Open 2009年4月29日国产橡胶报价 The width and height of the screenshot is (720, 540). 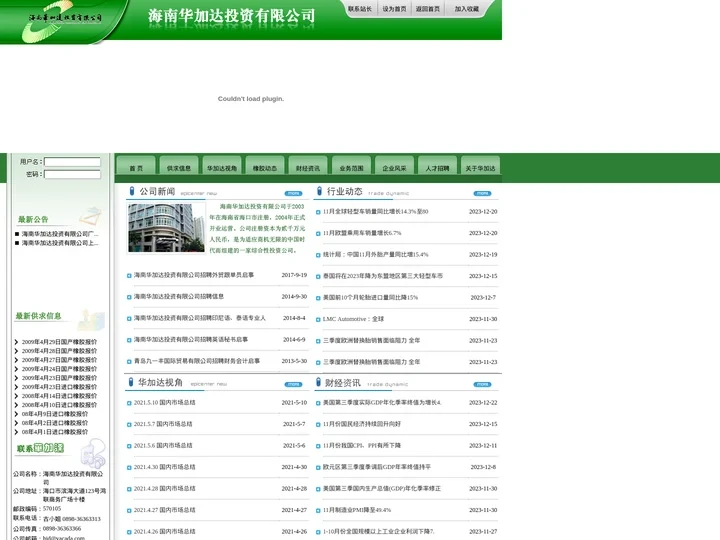click(x=59, y=342)
